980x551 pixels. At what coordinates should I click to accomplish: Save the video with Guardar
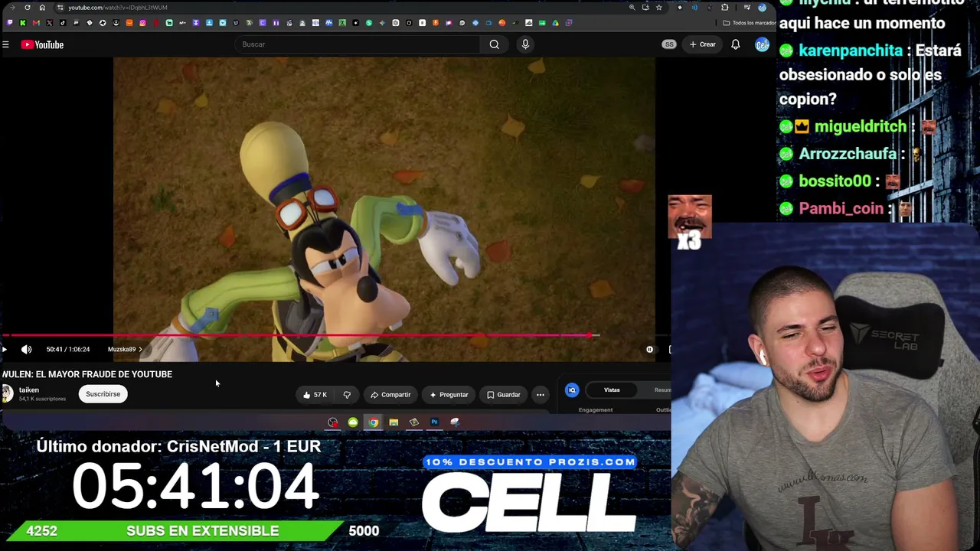504,395
